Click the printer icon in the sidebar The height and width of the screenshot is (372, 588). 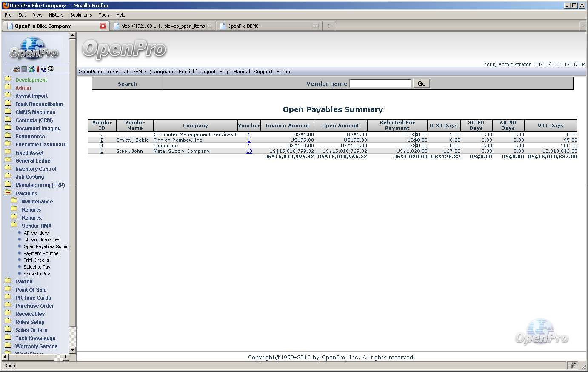pos(16,69)
